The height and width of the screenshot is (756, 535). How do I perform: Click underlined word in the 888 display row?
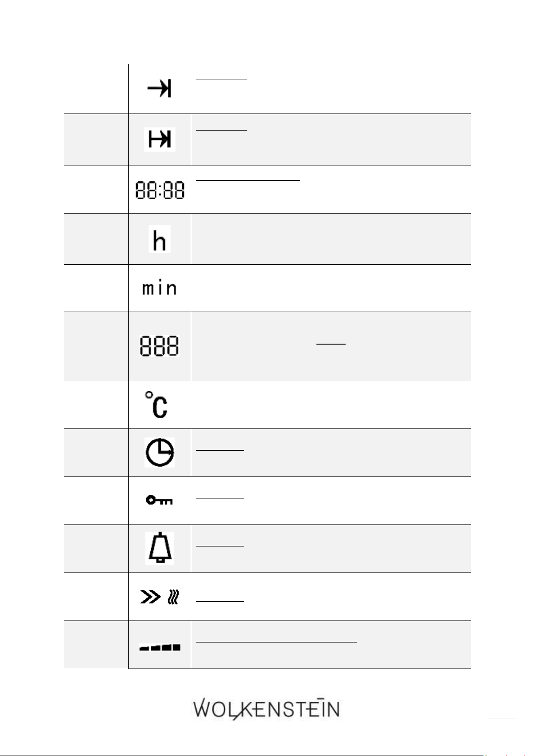pos(331,344)
